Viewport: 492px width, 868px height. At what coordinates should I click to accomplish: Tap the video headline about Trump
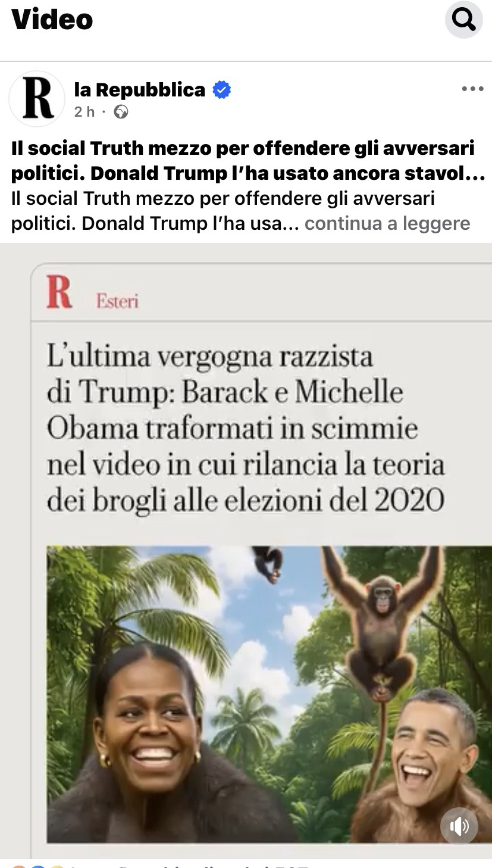pos(246,429)
